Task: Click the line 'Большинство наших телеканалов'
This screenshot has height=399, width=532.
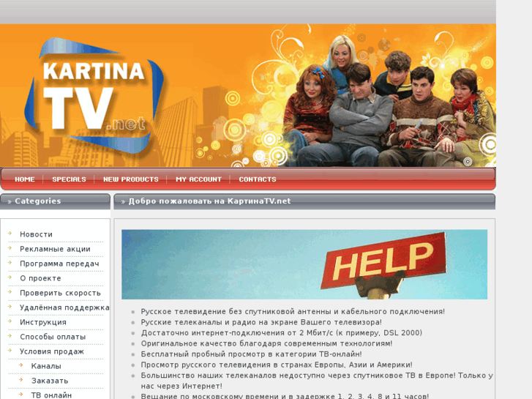Action: 317,381
